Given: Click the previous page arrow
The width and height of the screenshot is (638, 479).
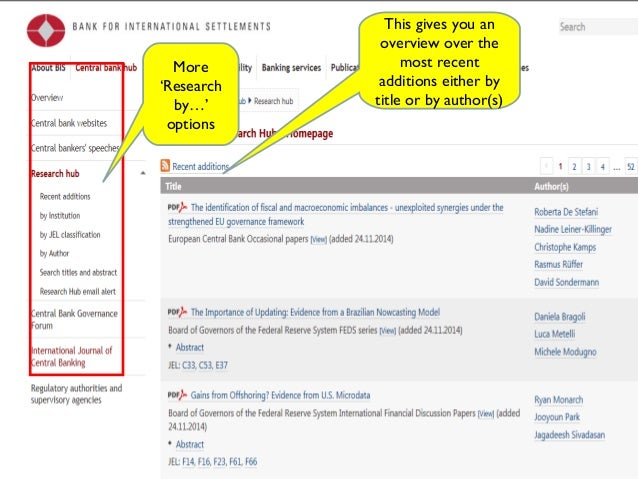Looking at the screenshot, I should pos(546,166).
